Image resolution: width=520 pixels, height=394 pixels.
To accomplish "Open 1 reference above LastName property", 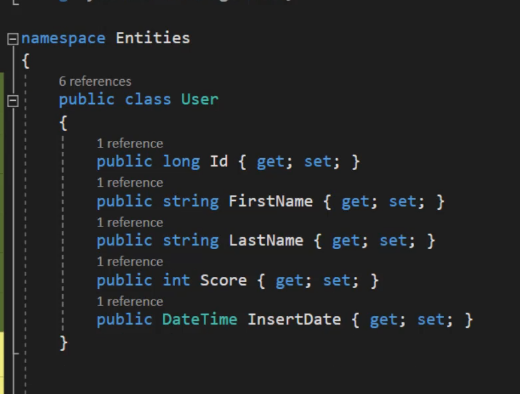I will [130, 223].
